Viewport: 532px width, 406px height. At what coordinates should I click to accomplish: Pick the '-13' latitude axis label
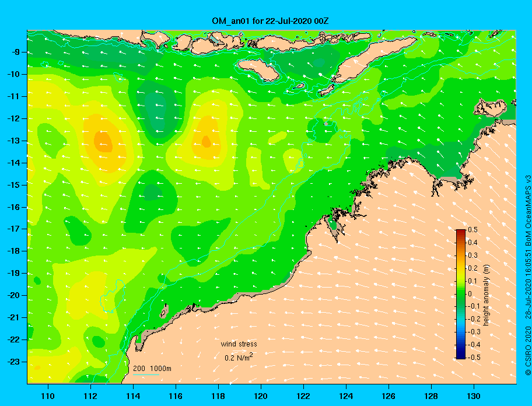[x=13, y=141]
